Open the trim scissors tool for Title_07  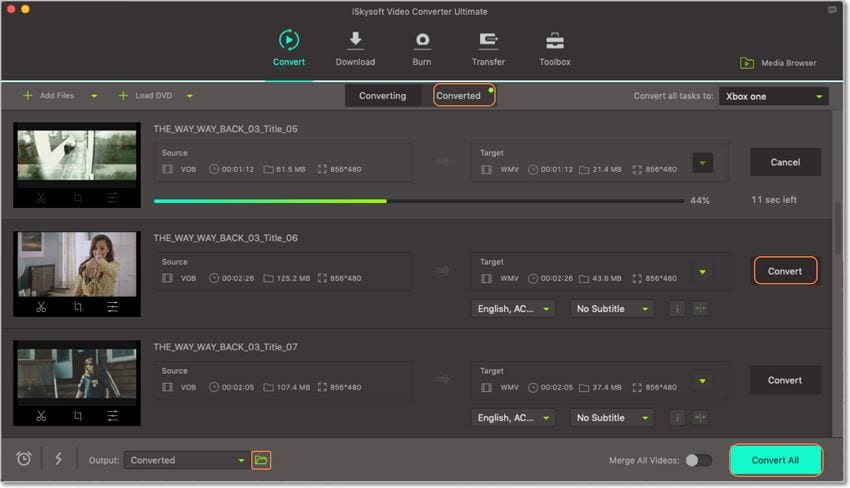pos(41,416)
